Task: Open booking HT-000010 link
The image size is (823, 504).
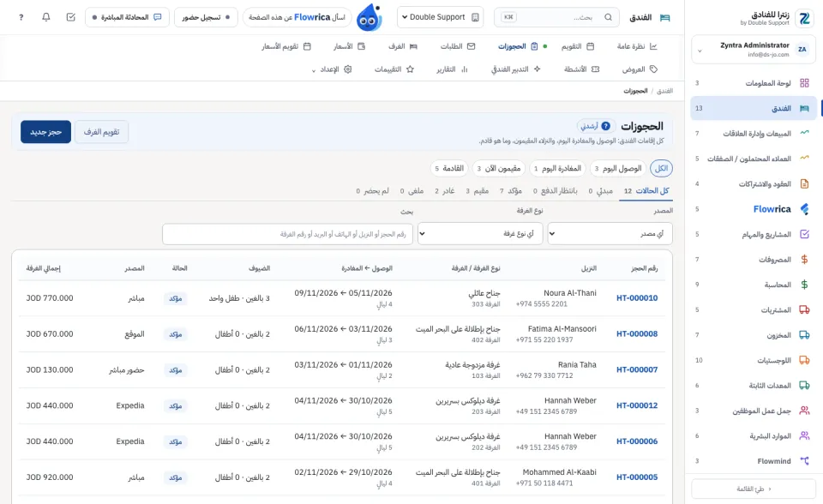Action: click(637, 297)
